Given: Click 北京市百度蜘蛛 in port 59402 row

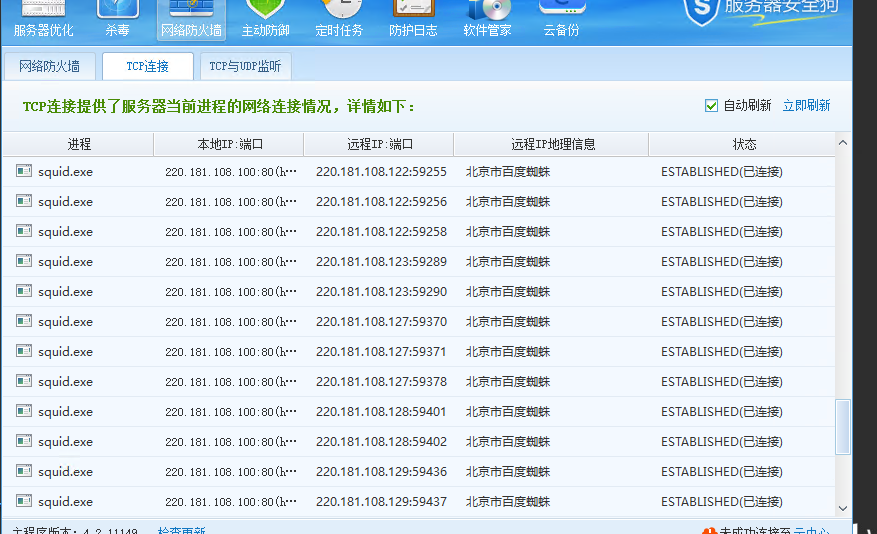Looking at the screenshot, I should [x=508, y=442].
